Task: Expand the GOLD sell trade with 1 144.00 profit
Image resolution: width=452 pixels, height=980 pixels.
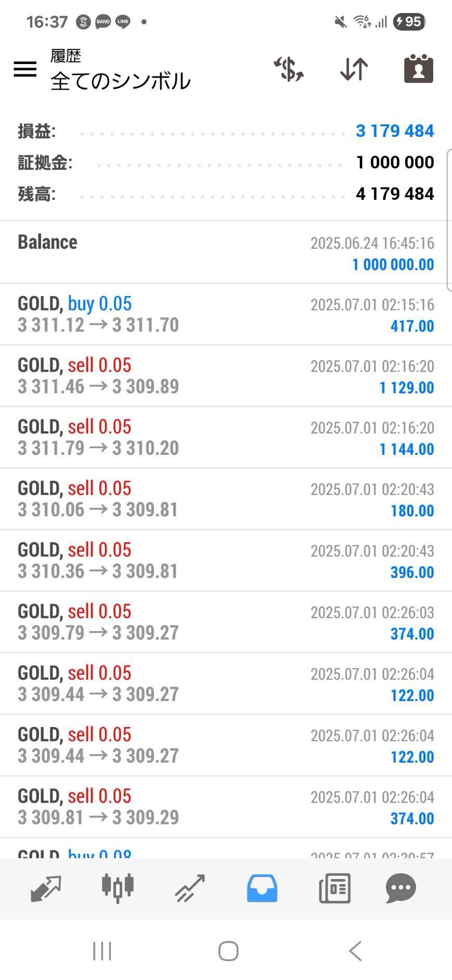Action: [x=226, y=437]
